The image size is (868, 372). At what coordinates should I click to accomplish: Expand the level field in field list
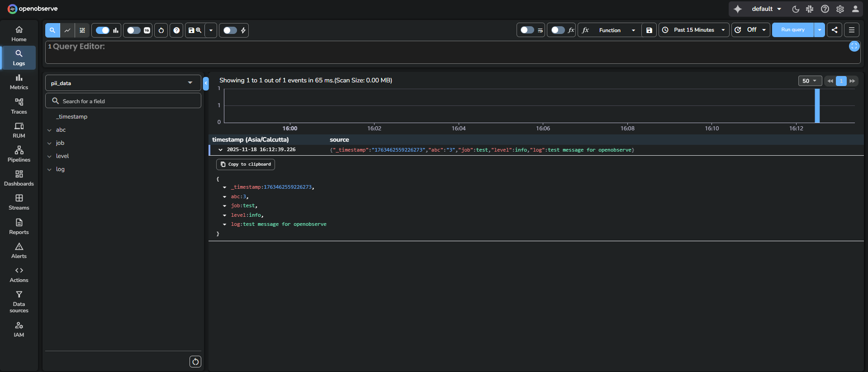(x=50, y=156)
